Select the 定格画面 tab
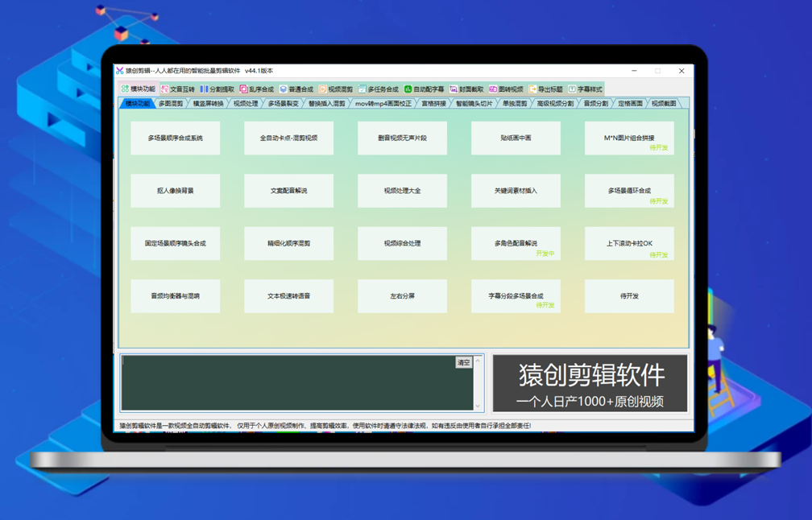This screenshot has height=520, width=812. click(x=630, y=104)
